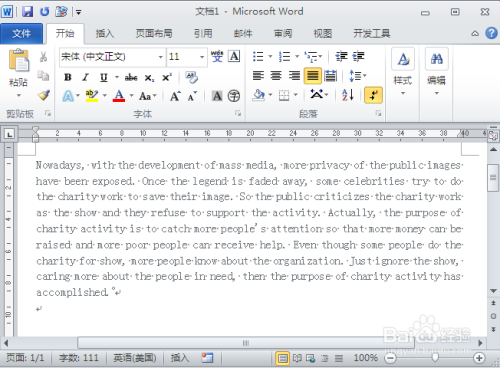Click the Shading paint bucket icon
500x368 pixels.
pyautogui.click(x=259, y=95)
